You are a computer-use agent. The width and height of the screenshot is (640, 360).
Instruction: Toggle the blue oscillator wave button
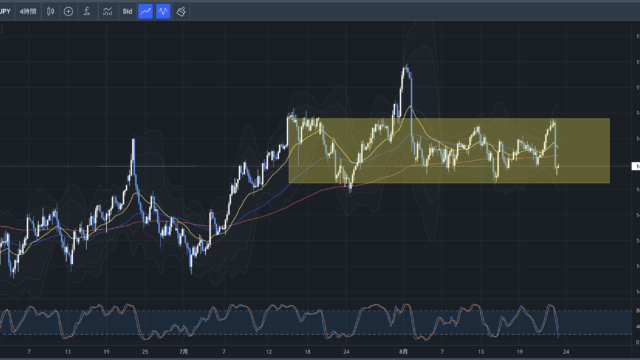pos(163,11)
